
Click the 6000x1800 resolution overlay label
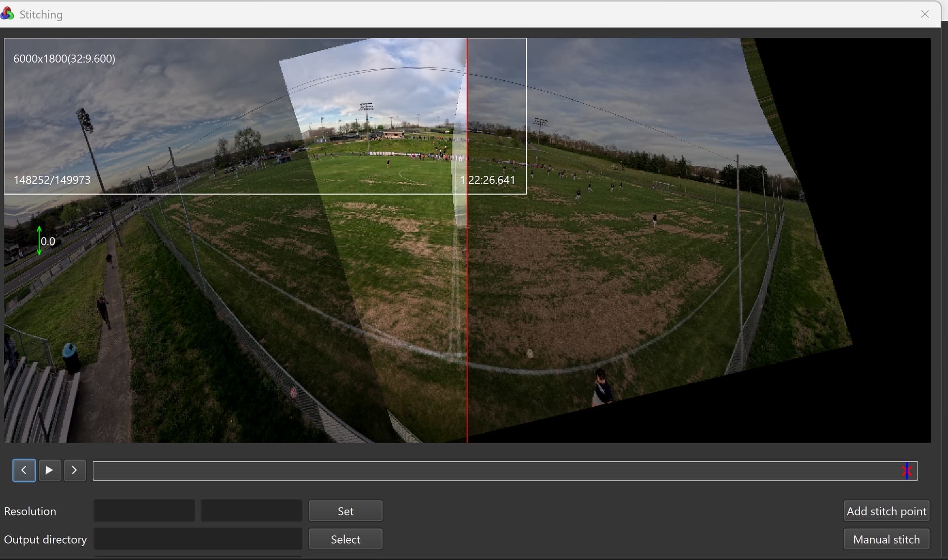64,59
